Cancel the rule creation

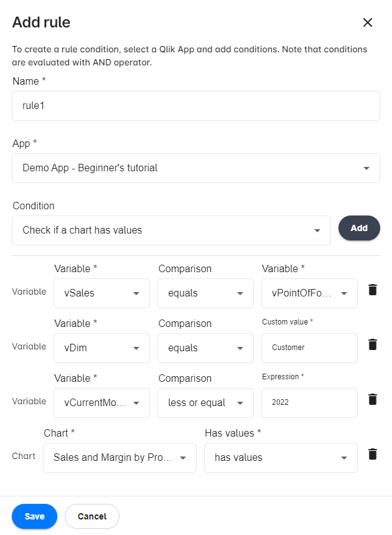tap(92, 516)
